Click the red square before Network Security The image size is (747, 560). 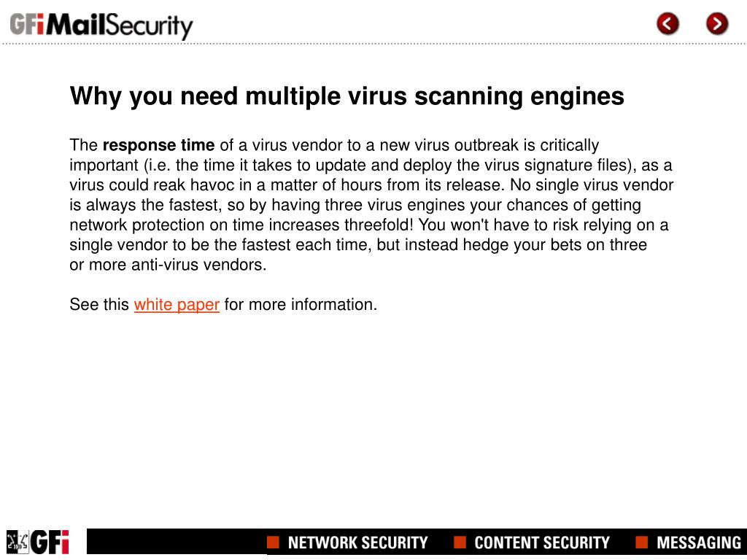pyautogui.click(x=273, y=542)
